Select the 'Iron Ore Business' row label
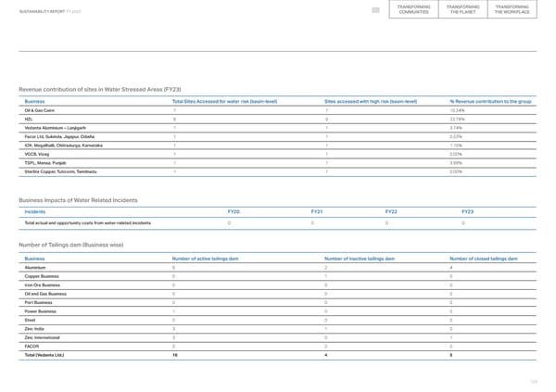 (x=43, y=285)
